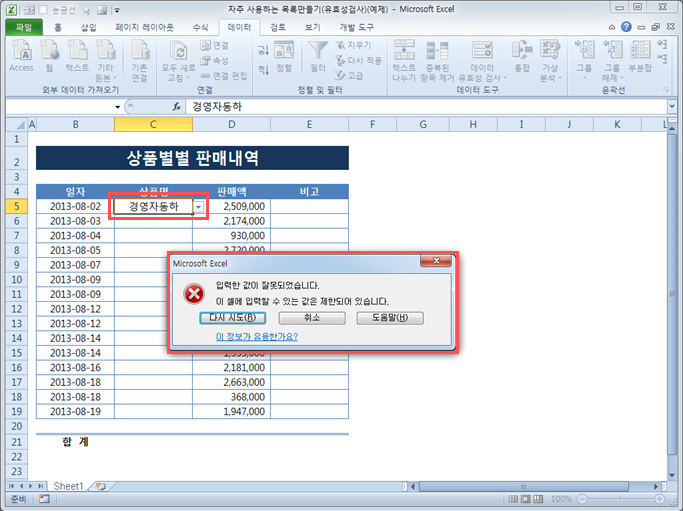Click the horizontal scrollbar

(523, 486)
